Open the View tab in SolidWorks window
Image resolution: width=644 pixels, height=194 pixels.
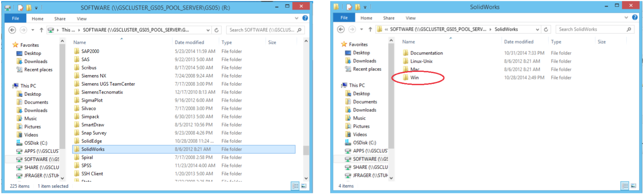click(410, 18)
